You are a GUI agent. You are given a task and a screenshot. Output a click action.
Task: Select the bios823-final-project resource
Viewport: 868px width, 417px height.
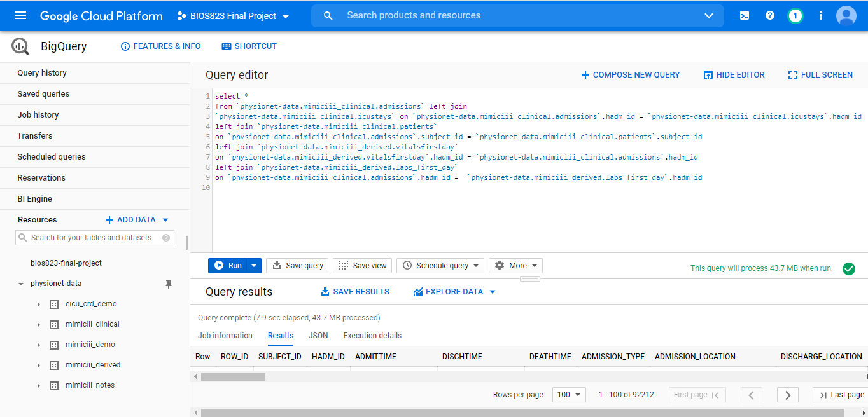pyautogui.click(x=66, y=263)
